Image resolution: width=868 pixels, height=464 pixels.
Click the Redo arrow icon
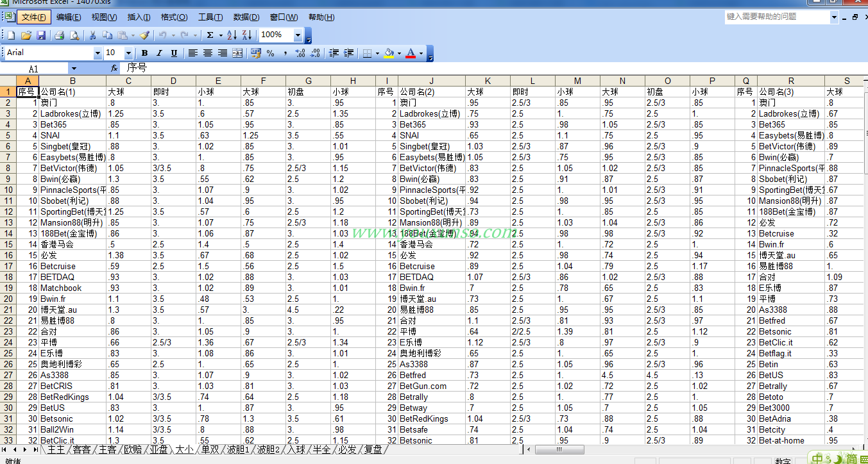(185, 35)
